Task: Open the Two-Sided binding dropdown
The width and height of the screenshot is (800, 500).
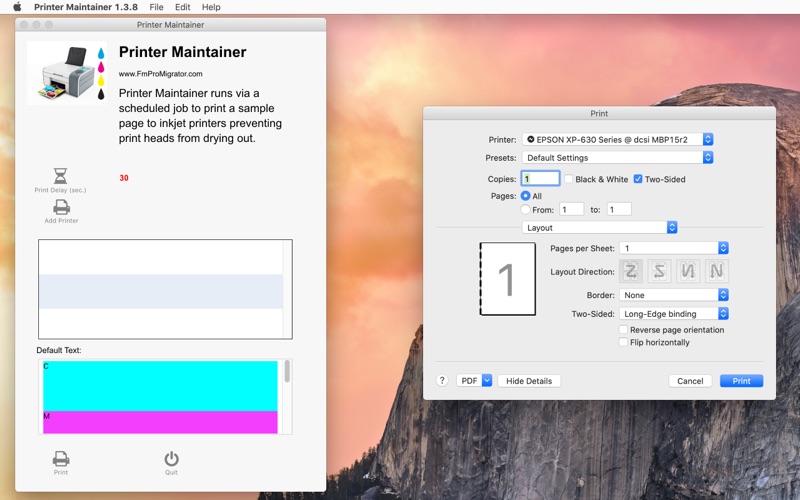Action: (674, 314)
